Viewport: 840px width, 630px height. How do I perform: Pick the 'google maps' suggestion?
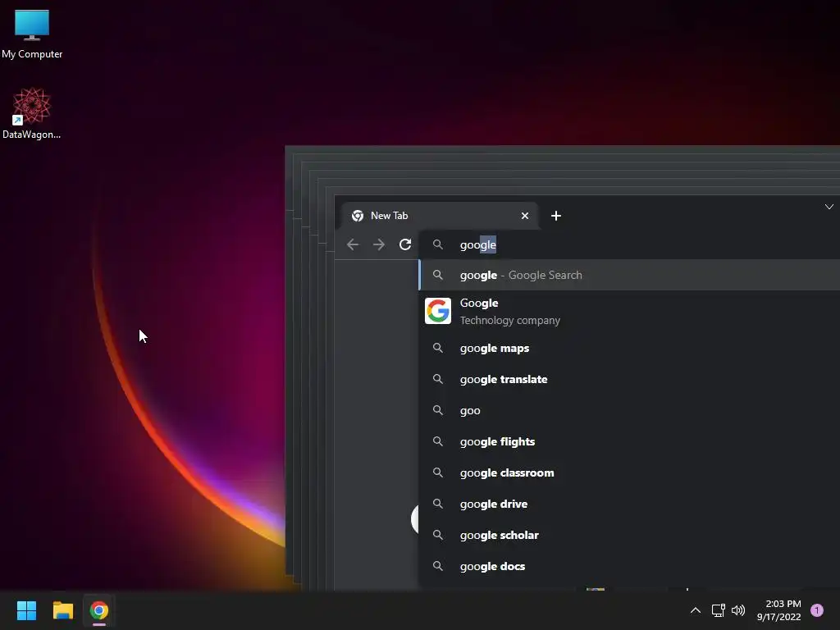point(629,348)
